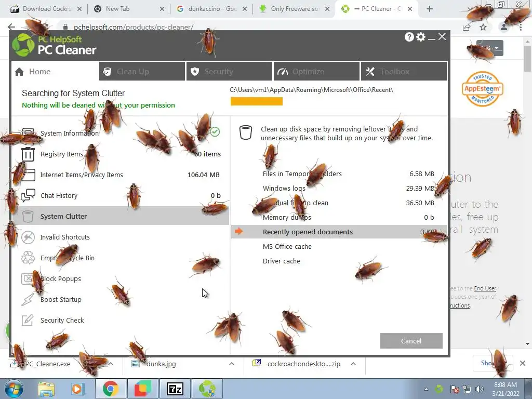Image resolution: width=532 pixels, height=399 pixels.
Task: Show hidden system tray icons
Action: coord(426,389)
